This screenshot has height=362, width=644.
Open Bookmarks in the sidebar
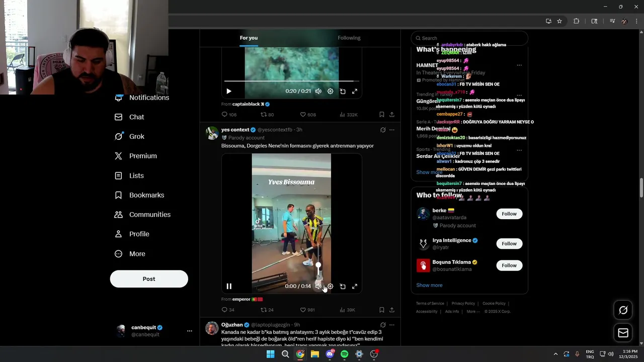point(139,195)
